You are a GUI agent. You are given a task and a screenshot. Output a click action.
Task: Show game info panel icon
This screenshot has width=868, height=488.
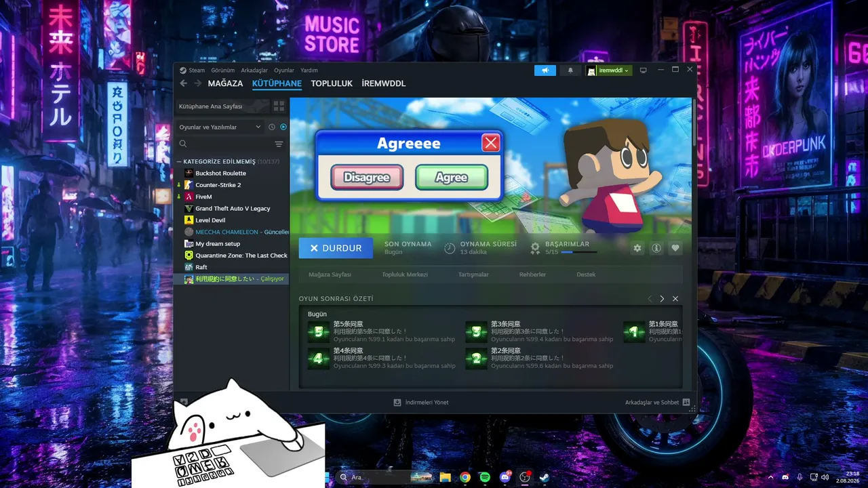click(656, 248)
